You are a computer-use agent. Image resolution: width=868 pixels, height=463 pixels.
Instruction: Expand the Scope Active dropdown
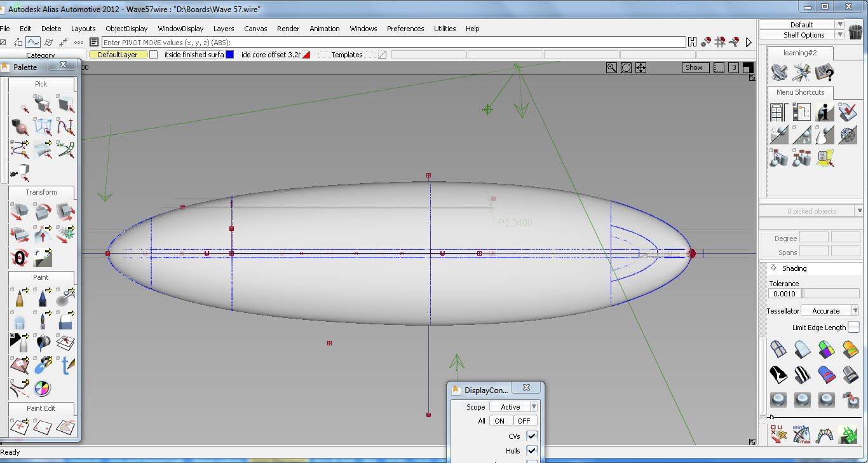514,407
